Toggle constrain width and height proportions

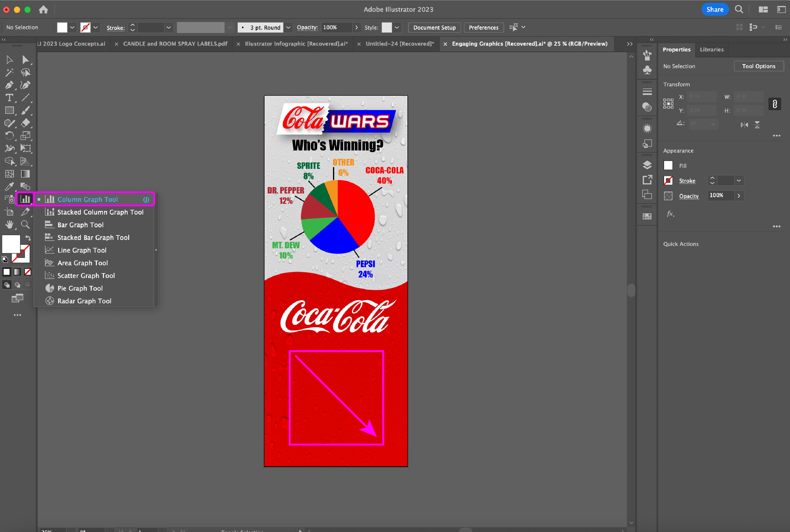tap(774, 104)
